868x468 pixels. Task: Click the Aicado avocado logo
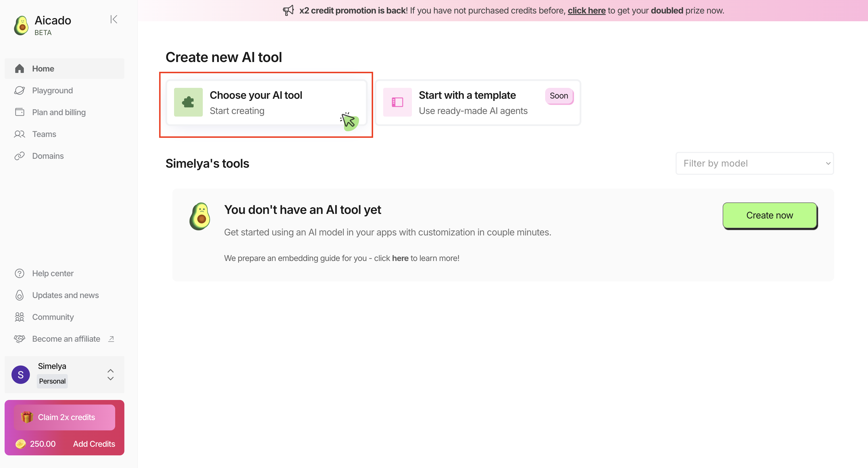[x=21, y=26]
